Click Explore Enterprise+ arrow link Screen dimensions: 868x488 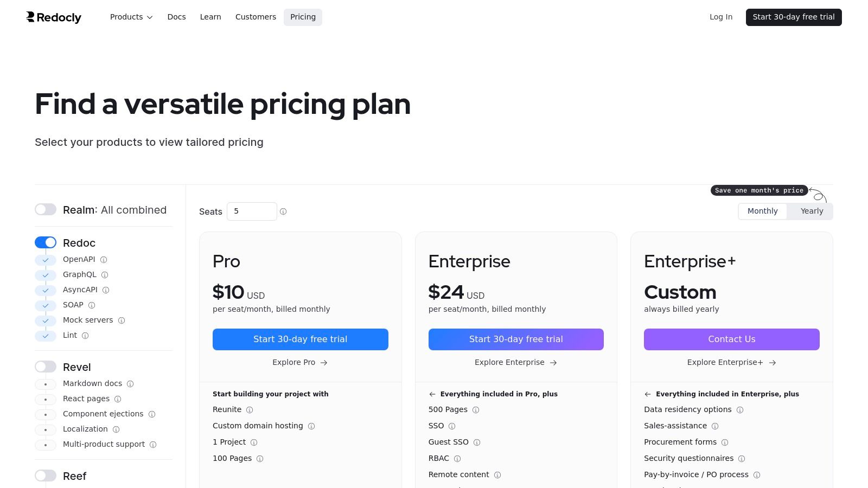pos(731,362)
